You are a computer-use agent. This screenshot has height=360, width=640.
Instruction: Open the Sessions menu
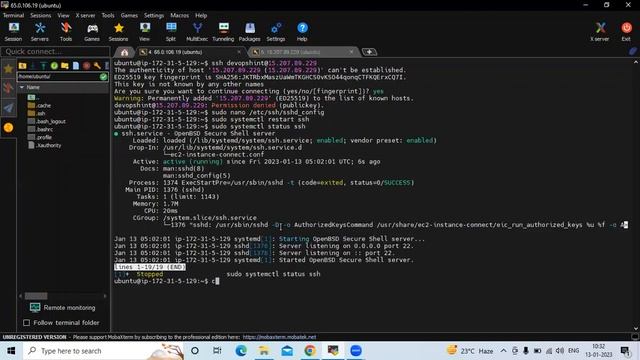pyautogui.click(x=41, y=15)
